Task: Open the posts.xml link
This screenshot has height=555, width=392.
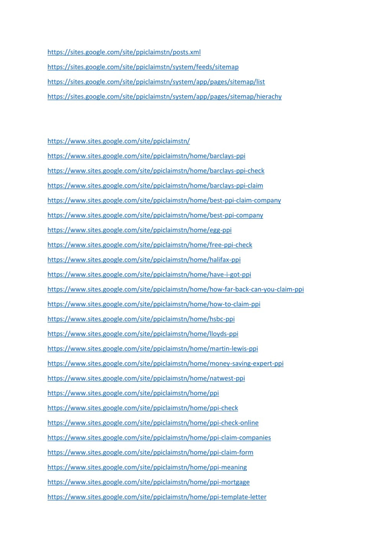Action: [x=124, y=52]
